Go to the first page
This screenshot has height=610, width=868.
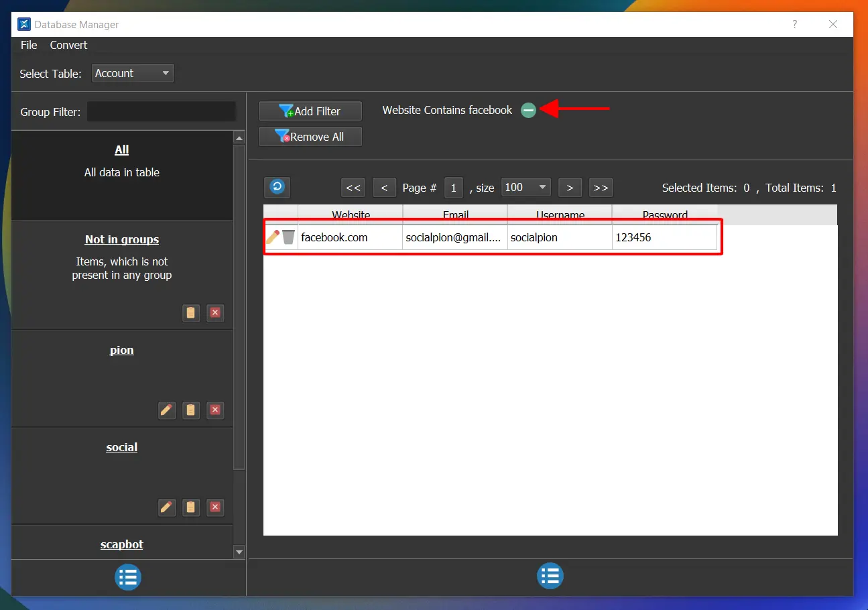[x=353, y=188]
